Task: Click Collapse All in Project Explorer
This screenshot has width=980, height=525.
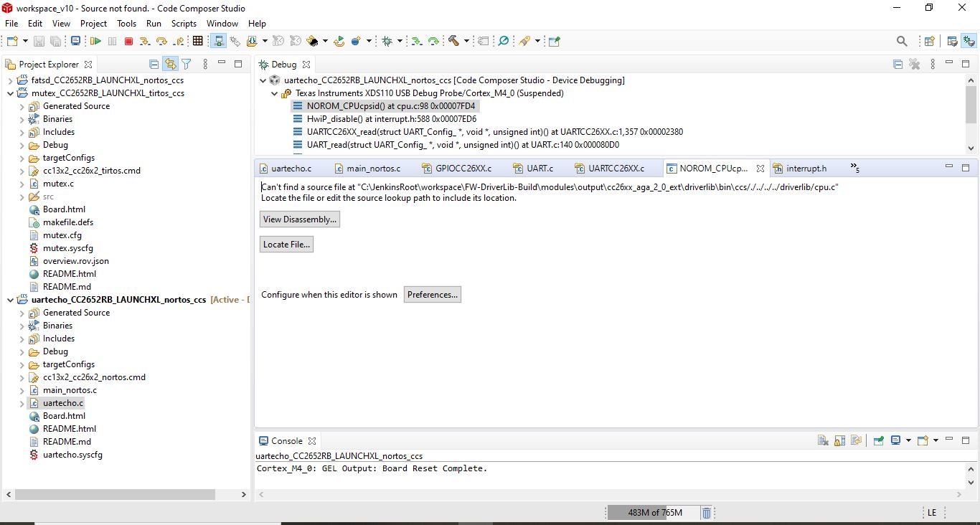Action: 154,65
